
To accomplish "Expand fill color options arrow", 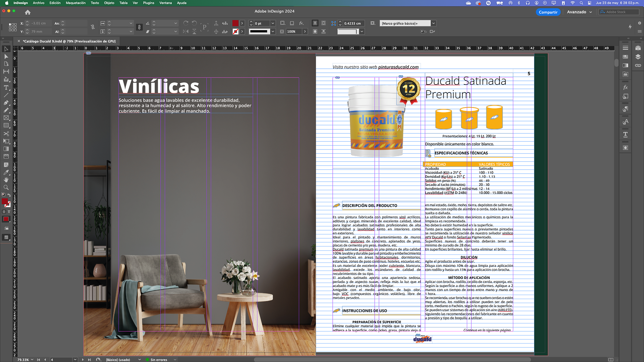I will pos(242,23).
